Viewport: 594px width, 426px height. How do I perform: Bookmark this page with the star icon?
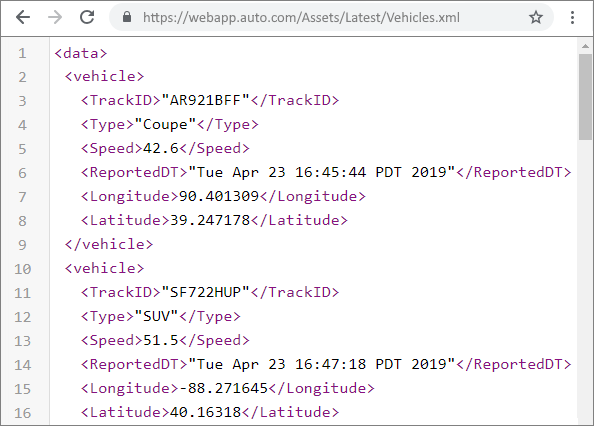(536, 17)
